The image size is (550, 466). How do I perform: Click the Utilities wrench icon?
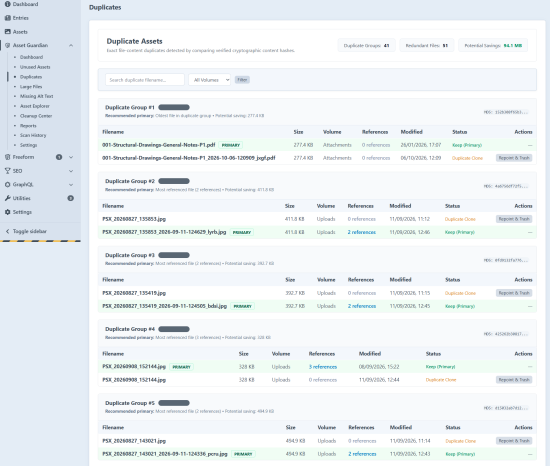tap(7, 198)
